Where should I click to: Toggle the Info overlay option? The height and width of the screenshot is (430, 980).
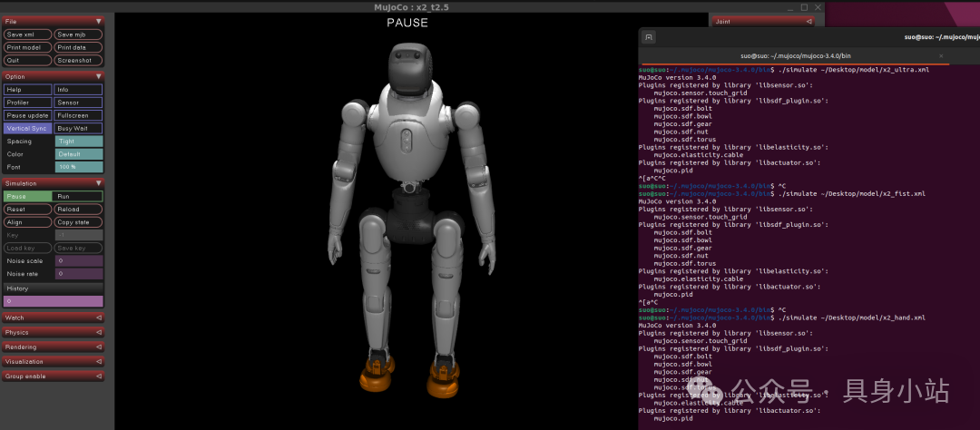pos(78,90)
